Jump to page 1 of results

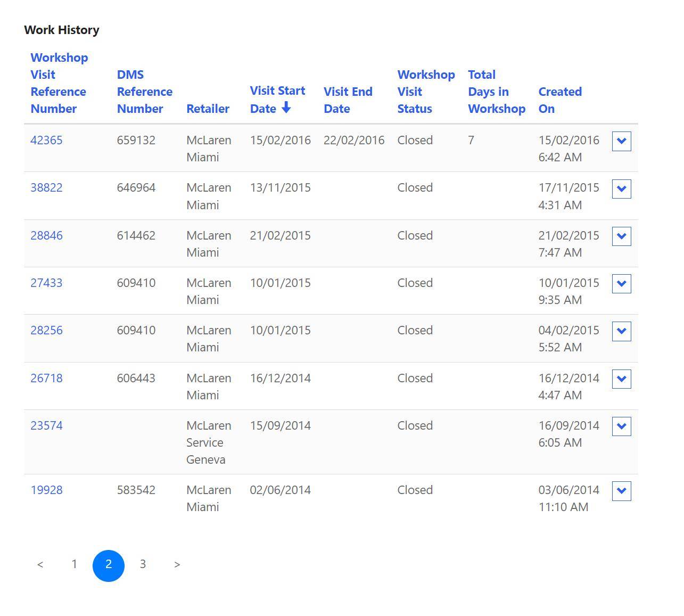point(75,565)
